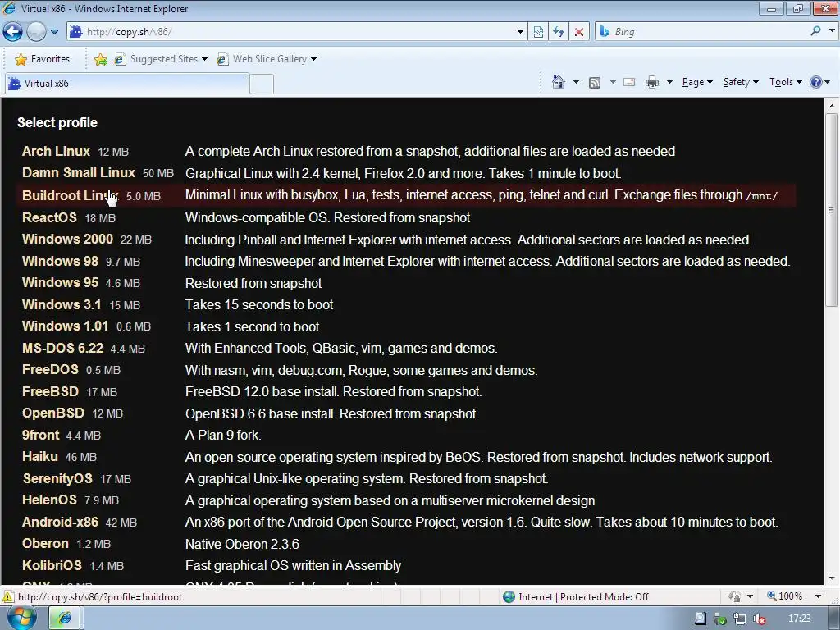Open the recent pages dropdown arrow
The height and width of the screenshot is (630, 840).
(x=54, y=32)
